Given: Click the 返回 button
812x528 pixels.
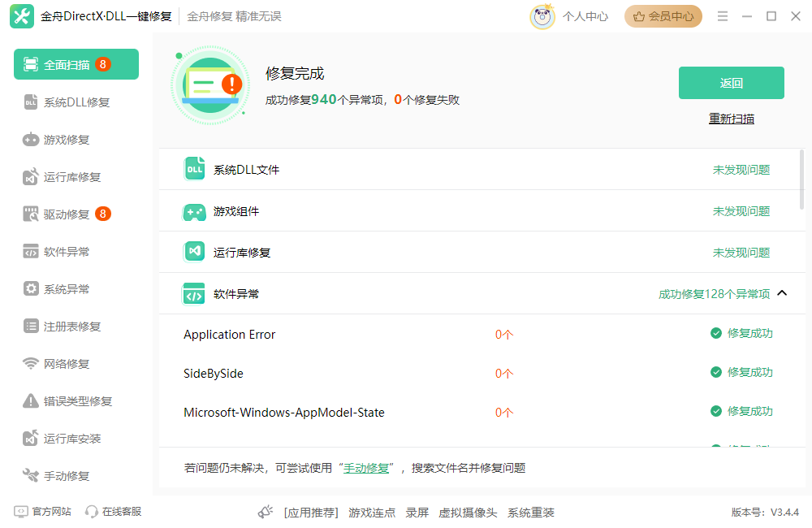Looking at the screenshot, I should point(732,83).
